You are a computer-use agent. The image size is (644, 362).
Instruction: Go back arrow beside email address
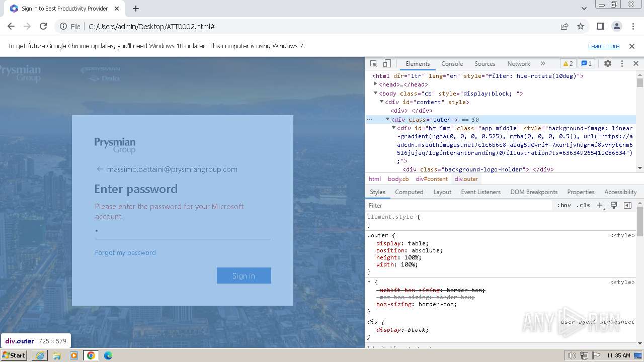pos(100,169)
